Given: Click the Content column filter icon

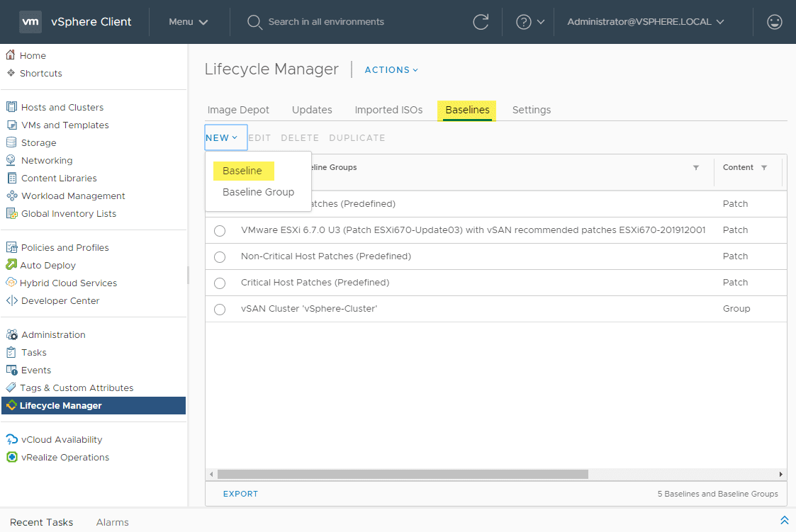Looking at the screenshot, I should pos(764,168).
